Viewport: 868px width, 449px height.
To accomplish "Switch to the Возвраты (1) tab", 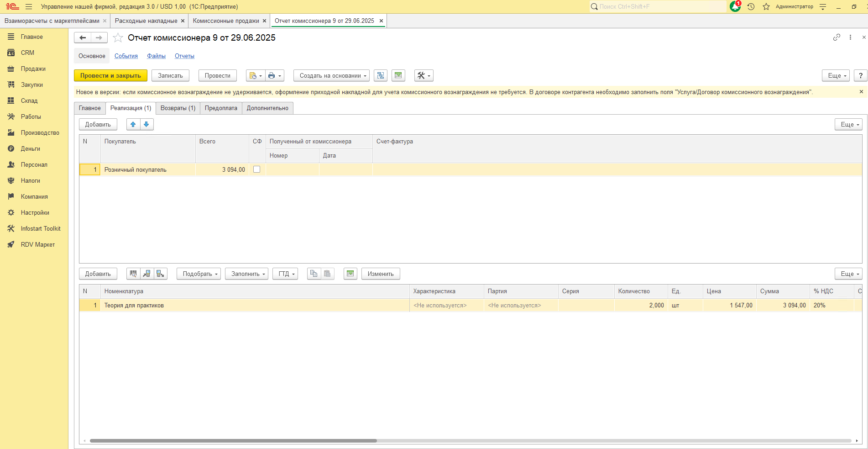I will click(178, 108).
